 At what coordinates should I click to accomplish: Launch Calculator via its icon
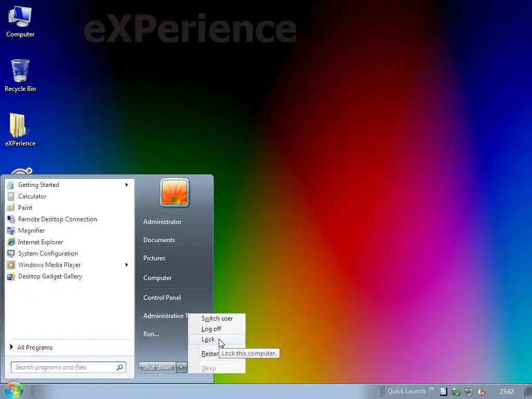point(10,196)
